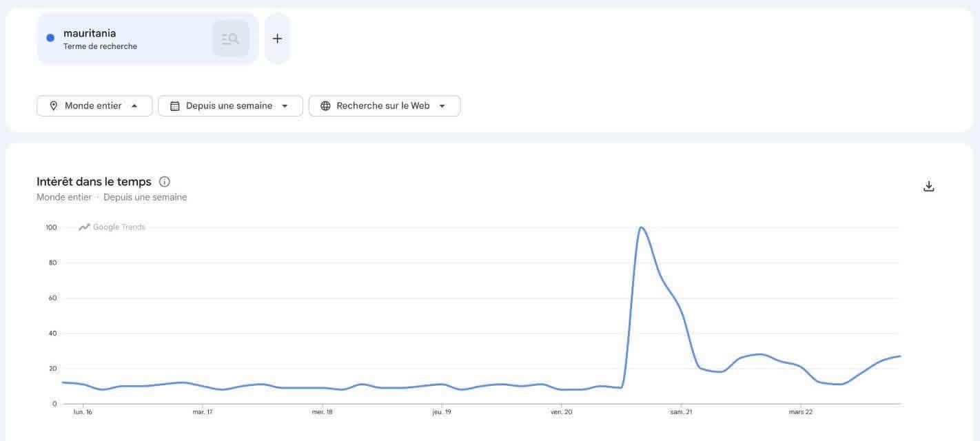Expand the "Monde entier" dropdown arrow
Image resolution: width=980 pixels, height=441 pixels.
click(134, 106)
